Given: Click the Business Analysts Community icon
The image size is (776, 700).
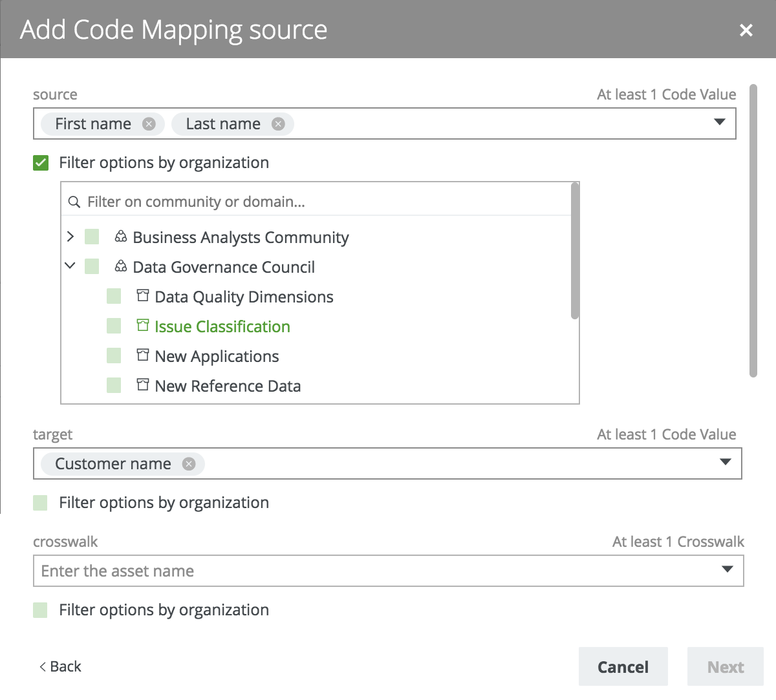Looking at the screenshot, I should [121, 237].
